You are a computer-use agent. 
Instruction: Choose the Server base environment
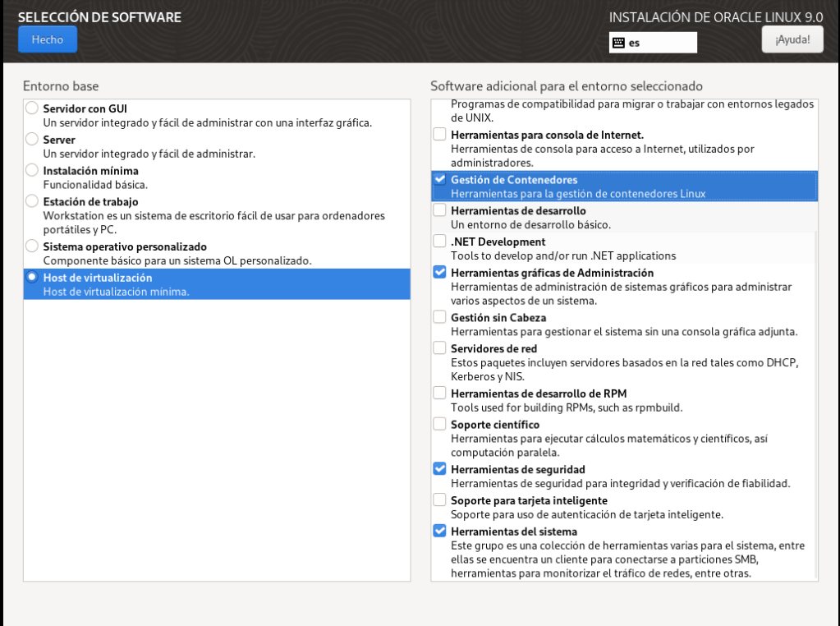click(31, 140)
